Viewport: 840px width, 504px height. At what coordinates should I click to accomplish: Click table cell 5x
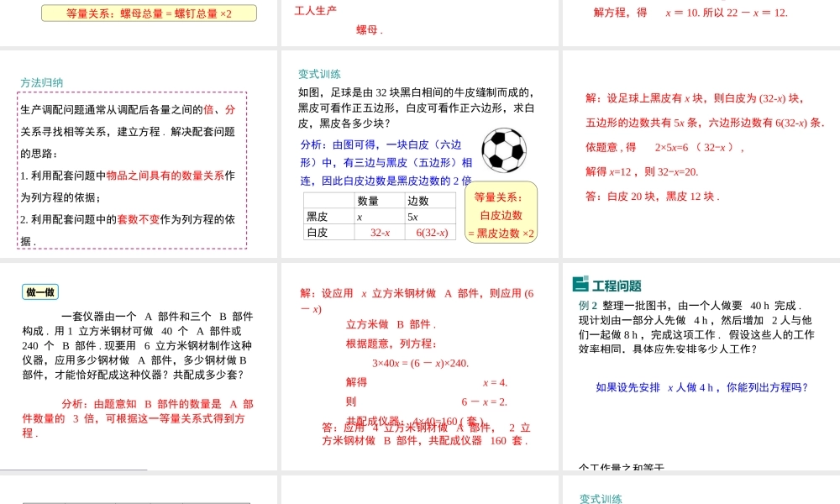point(430,217)
